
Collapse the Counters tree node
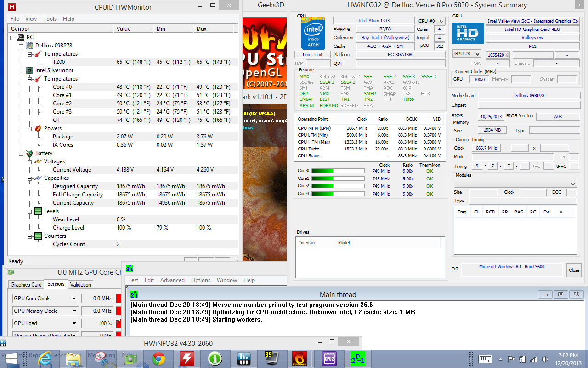click(29, 236)
